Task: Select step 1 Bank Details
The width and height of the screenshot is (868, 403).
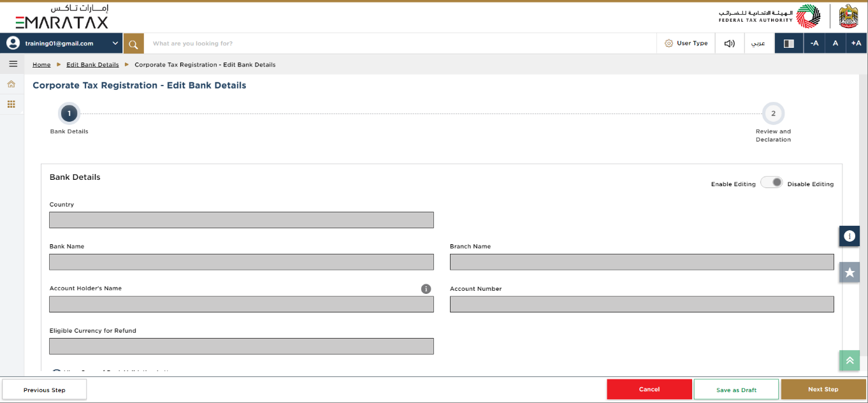Action: pyautogui.click(x=69, y=114)
